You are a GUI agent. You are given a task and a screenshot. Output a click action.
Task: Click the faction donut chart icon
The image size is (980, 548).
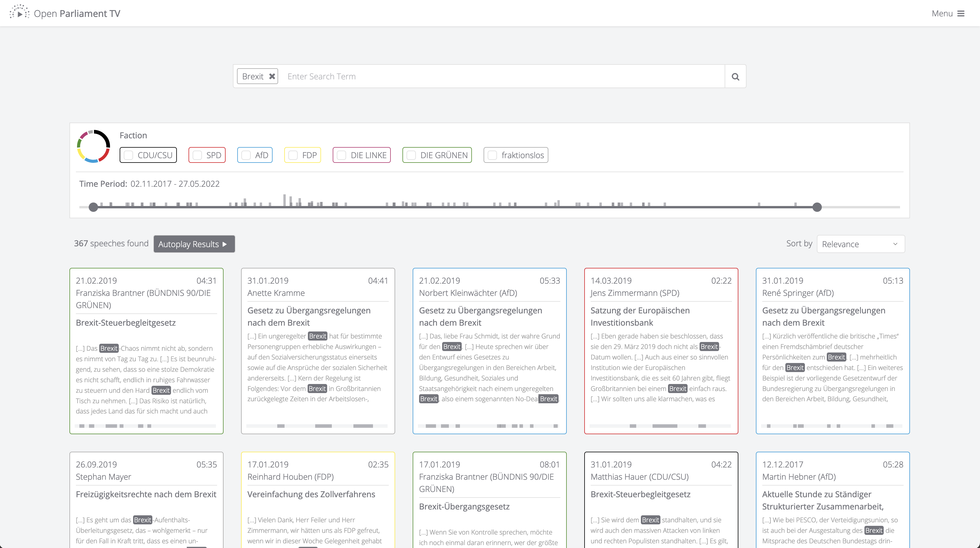pos(93,146)
